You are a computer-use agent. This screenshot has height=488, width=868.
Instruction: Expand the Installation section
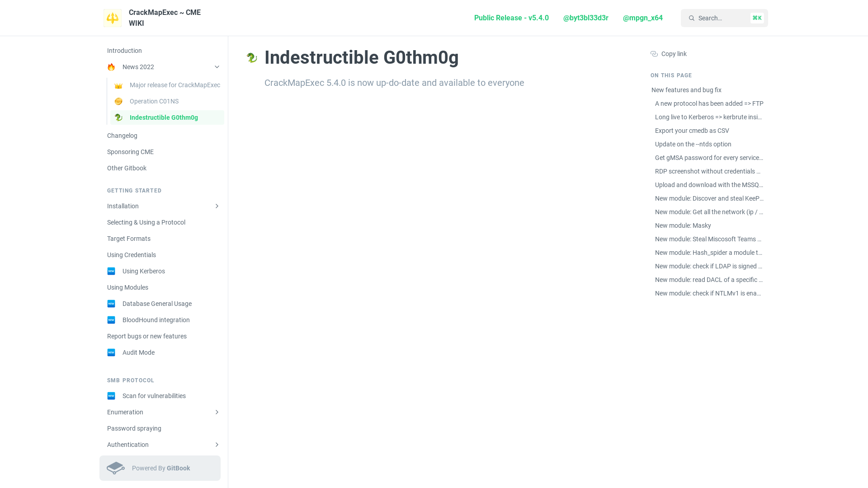pos(217,206)
